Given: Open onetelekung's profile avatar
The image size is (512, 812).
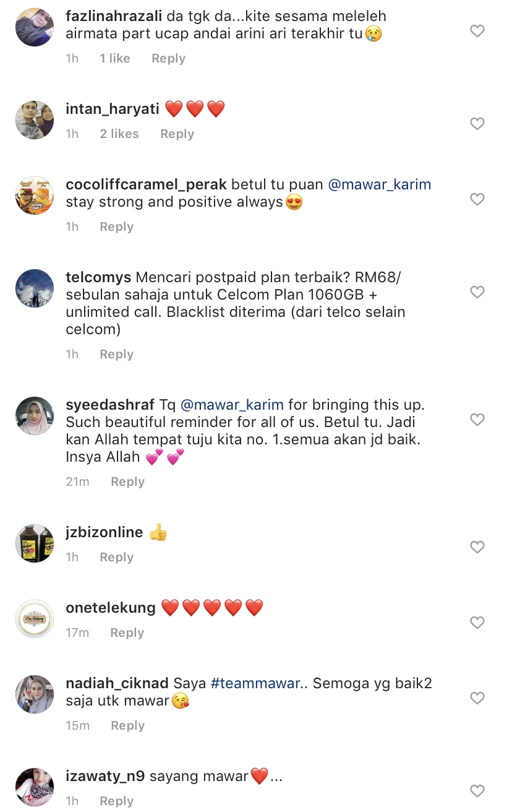Looking at the screenshot, I should (x=35, y=619).
